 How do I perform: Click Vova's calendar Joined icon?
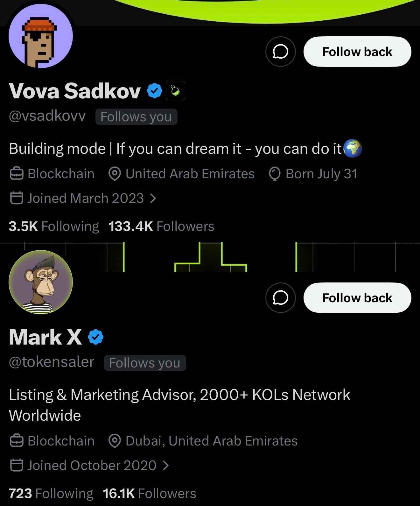point(16,198)
